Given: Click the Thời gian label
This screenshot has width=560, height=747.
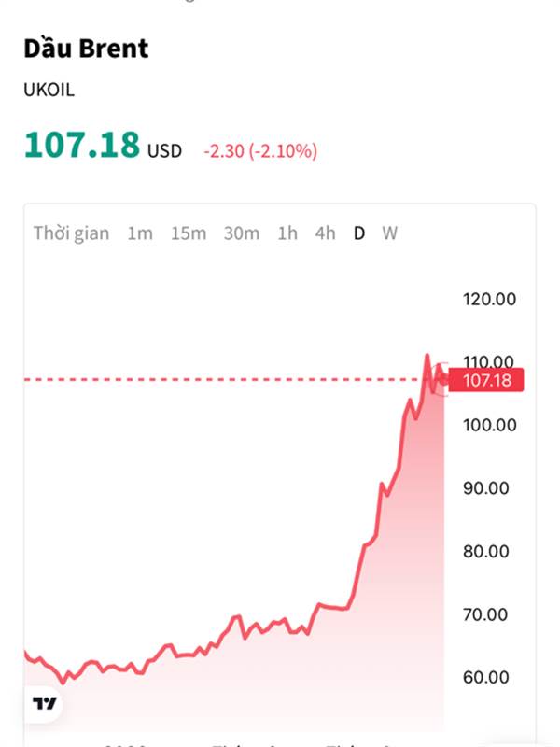Looking at the screenshot, I should pos(72,233).
